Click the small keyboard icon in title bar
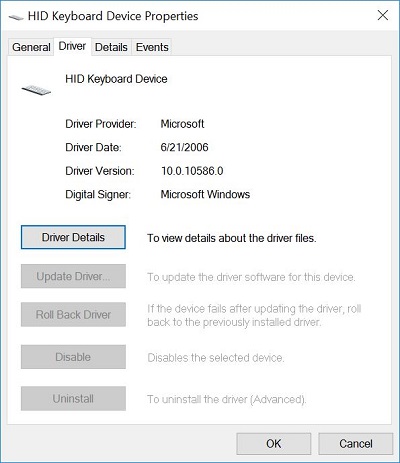Screen dimensions: 400x463 click(x=16, y=17)
